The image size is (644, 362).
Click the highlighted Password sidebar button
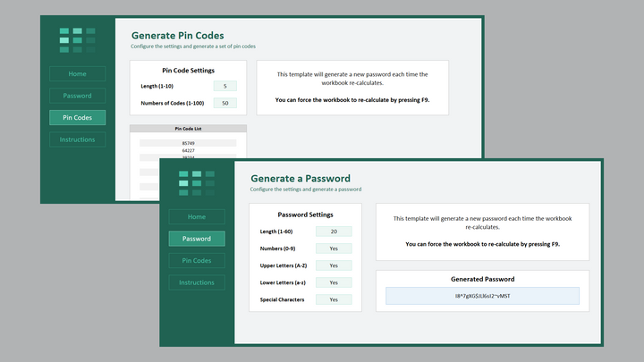click(197, 239)
